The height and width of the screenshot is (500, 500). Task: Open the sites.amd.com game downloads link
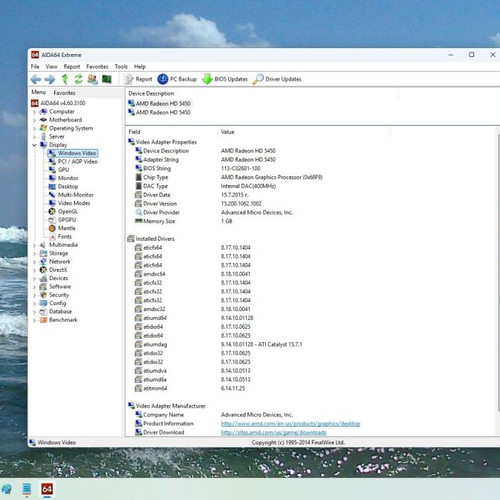coord(273,432)
